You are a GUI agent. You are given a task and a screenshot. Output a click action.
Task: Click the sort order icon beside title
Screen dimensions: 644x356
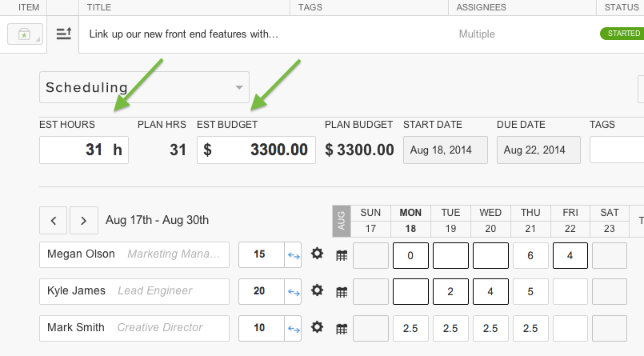[x=63, y=34]
